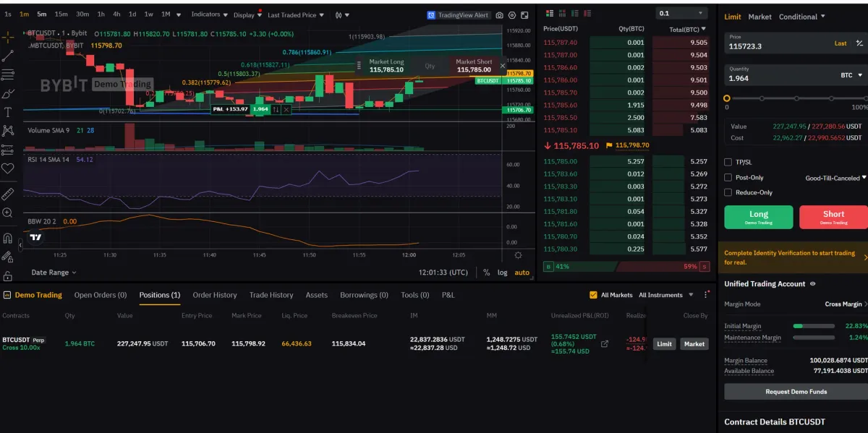Viewport: 868px width, 433px height.
Task: Select the Limit order tab
Action: click(733, 17)
